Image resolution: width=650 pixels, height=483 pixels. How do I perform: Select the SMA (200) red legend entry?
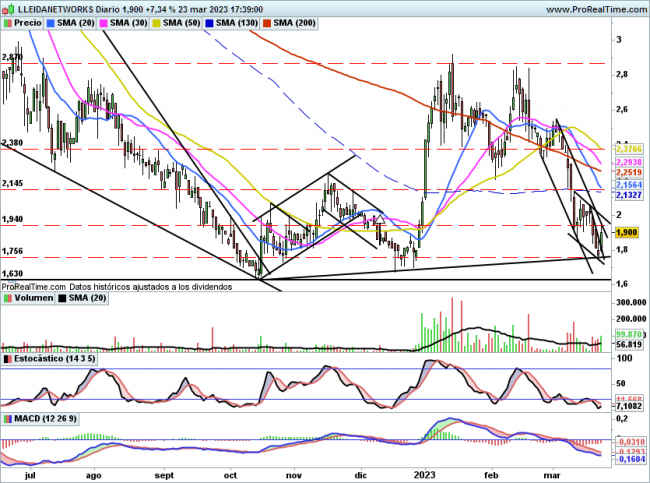coord(290,23)
